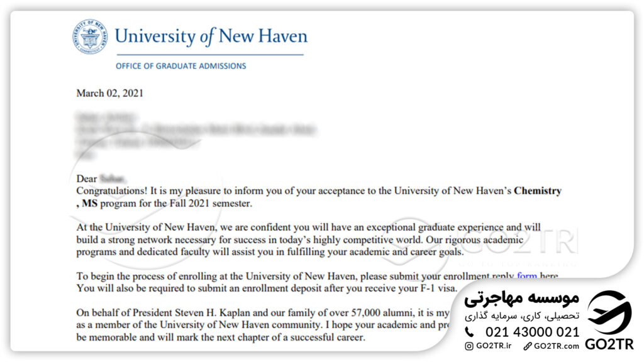Viewport: 644px width, 362px height.
Task: Click the Instagram icon beside GO2TR.ir
Action: coord(469,346)
